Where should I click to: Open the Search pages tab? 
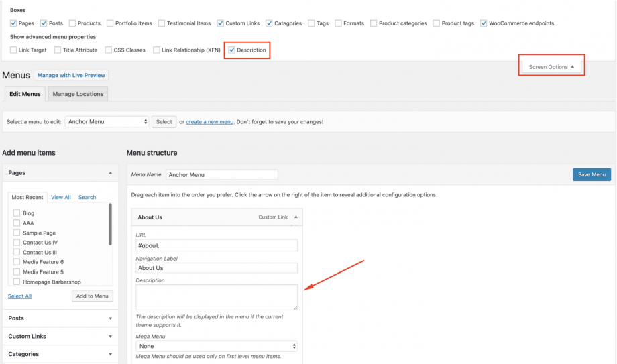(87, 198)
